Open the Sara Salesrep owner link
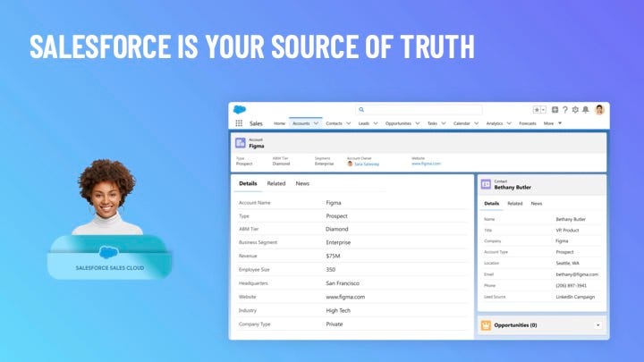The height and width of the screenshot is (362, 644). tap(367, 164)
